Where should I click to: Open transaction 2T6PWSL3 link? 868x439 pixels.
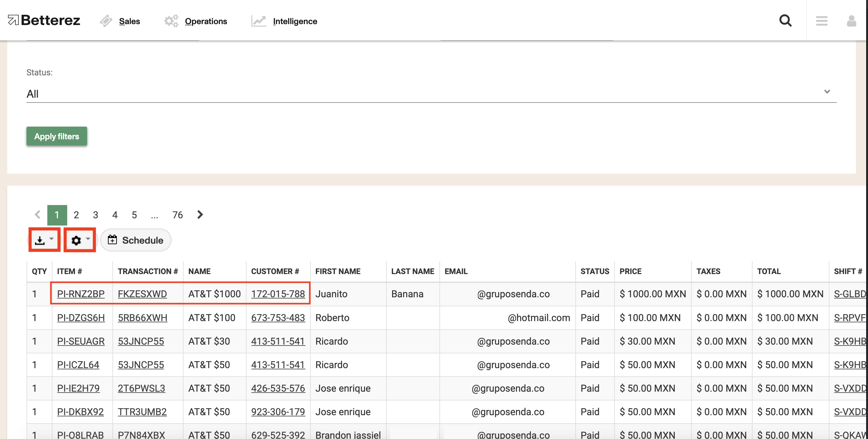(x=142, y=388)
